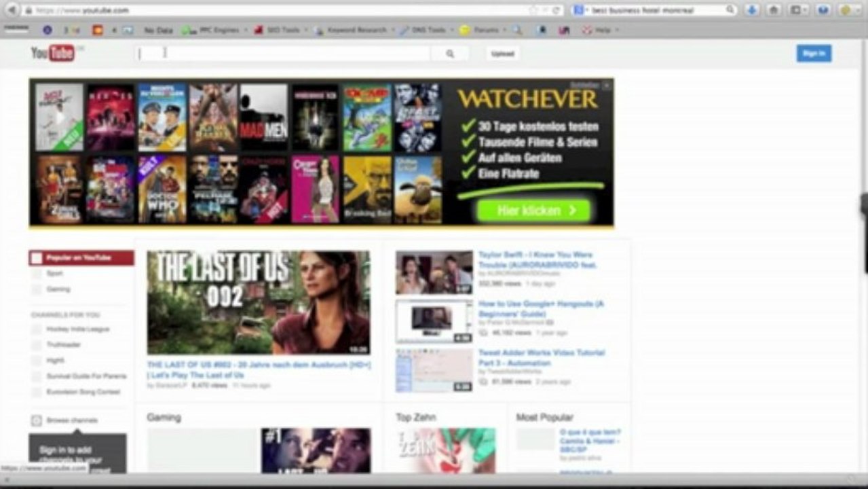Open the Forums bookmark dropdown
Viewport: 868px width, 489px height.
click(x=483, y=30)
